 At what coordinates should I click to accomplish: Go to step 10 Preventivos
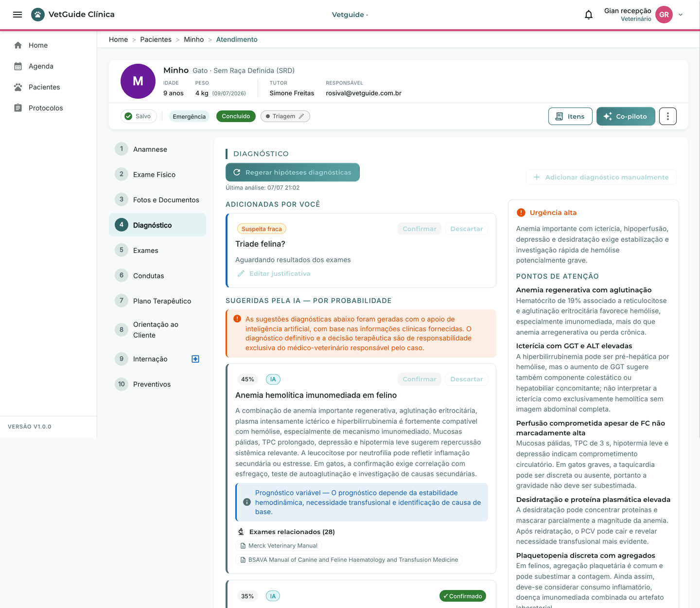157,384
